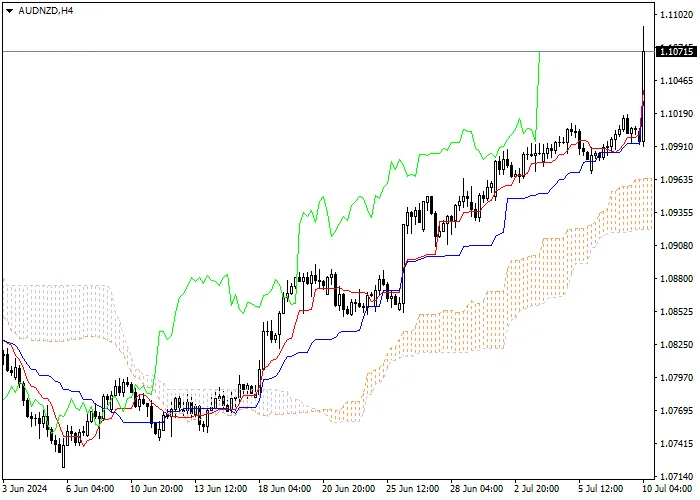Click the 1.07970 price axis label
Image resolution: width=700 pixels, height=500 pixels.
(x=676, y=378)
